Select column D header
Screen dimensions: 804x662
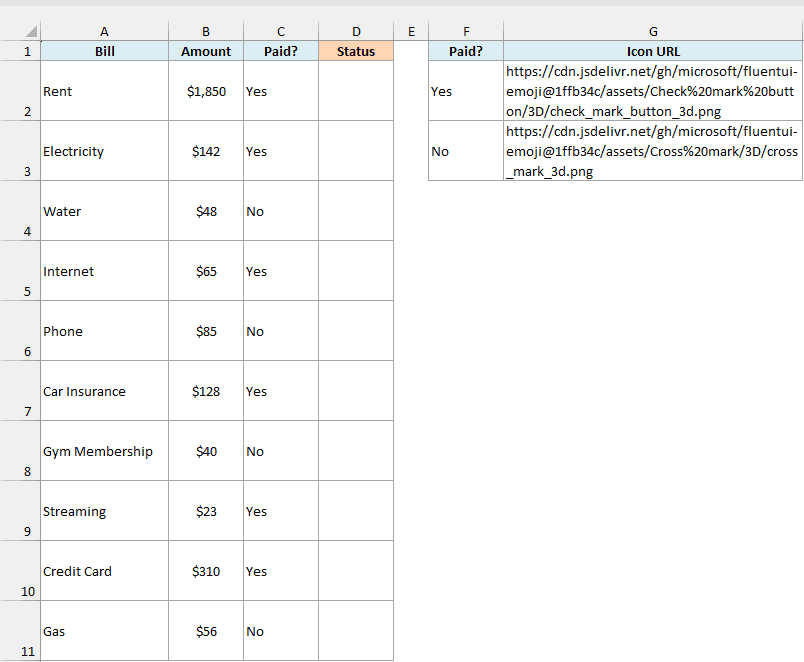356,31
